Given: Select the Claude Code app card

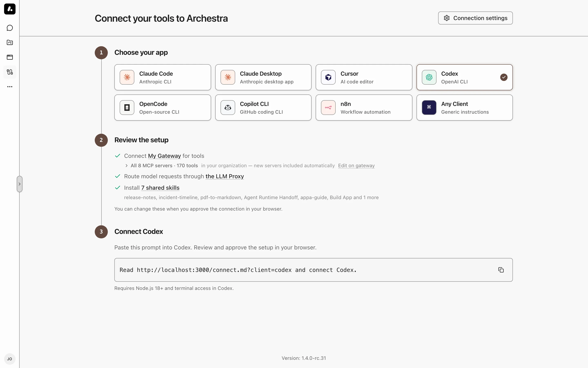Looking at the screenshot, I should pyautogui.click(x=163, y=77).
